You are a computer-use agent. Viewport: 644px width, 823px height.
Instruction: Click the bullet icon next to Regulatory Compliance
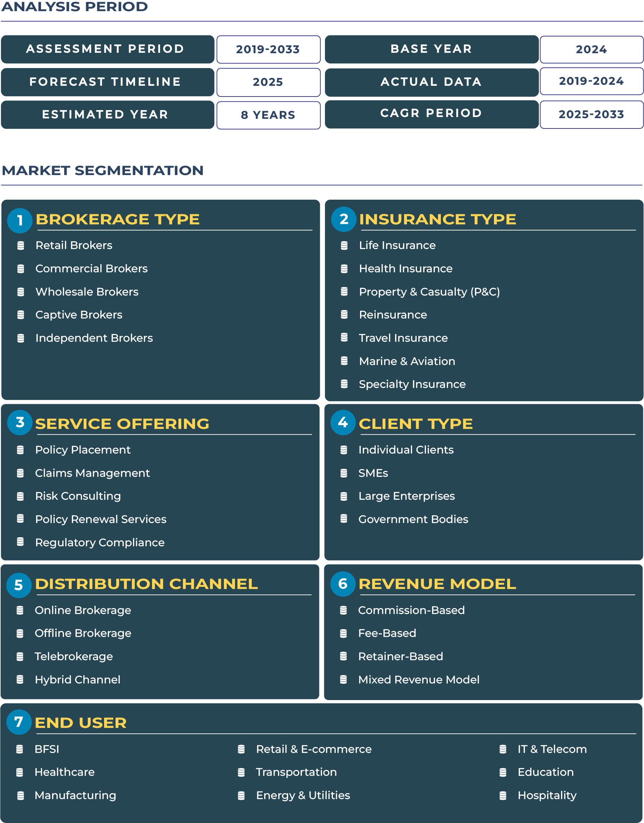[20, 542]
